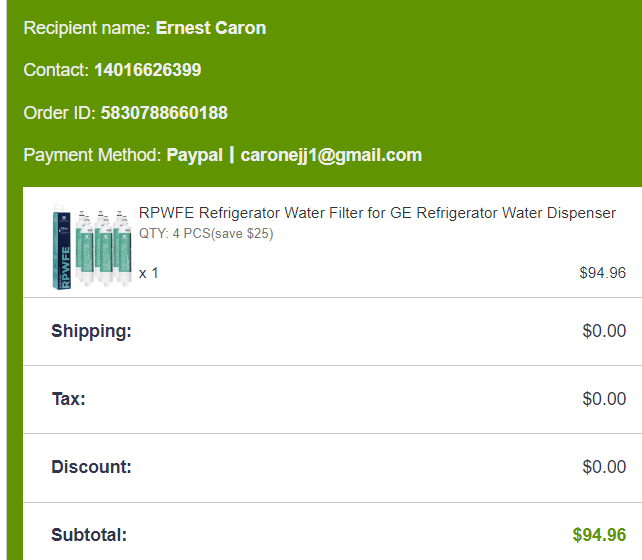Click the recipient name Ernest Caron
The height and width of the screenshot is (560, 642).
pos(211,28)
